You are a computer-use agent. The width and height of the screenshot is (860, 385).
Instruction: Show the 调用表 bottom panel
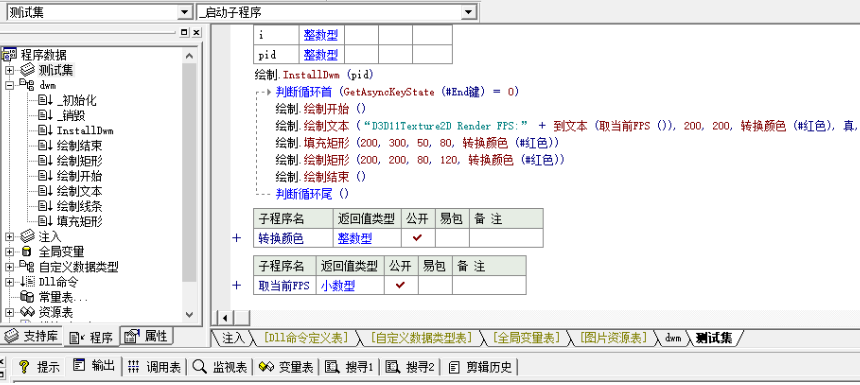pyautogui.click(x=154, y=367)
